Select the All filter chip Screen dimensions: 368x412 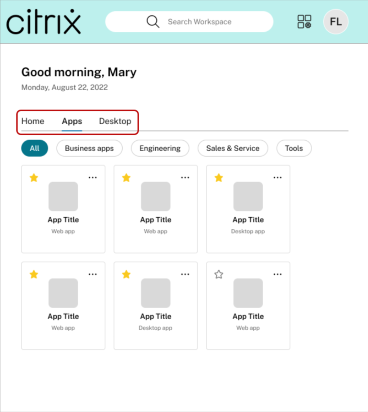pyautogui.click(x=35, y=148)
